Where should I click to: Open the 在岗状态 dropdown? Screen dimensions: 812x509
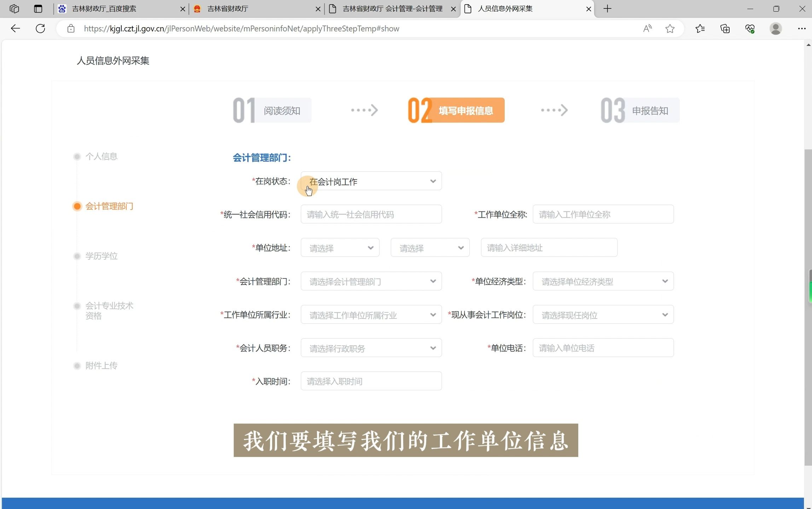371,181
